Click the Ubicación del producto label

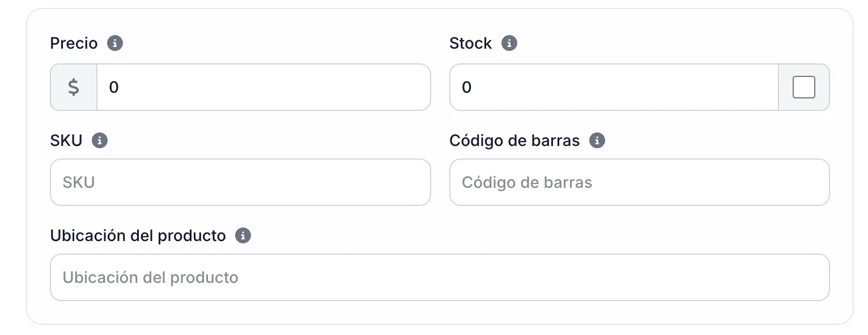click(x=138, y=235)
